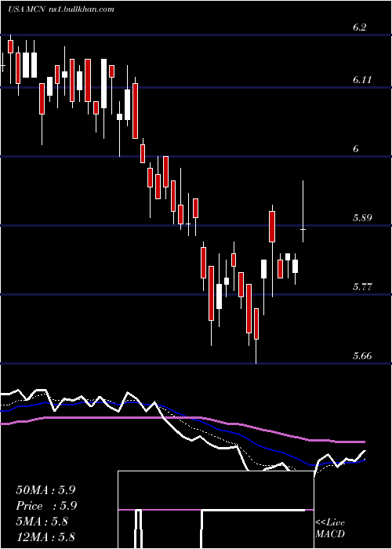392x549 pixels.
Task: Click the 6.11 price level label
Action: [x=362, y=80]
